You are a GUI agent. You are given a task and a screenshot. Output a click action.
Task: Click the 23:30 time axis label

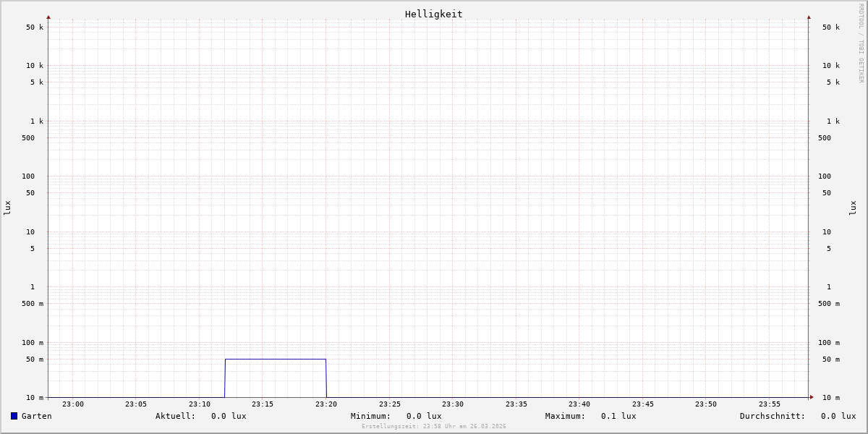pyautogui.click(x=453, y=404)
